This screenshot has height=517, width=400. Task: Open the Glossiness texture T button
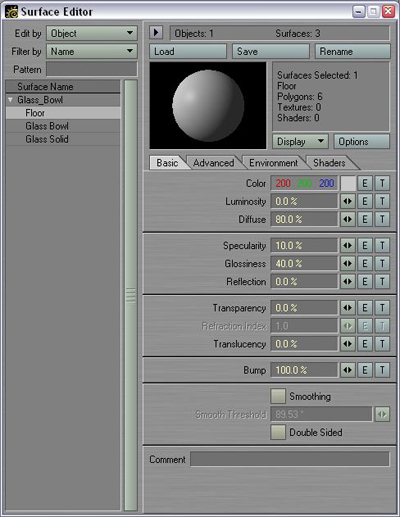click(382, 264)
